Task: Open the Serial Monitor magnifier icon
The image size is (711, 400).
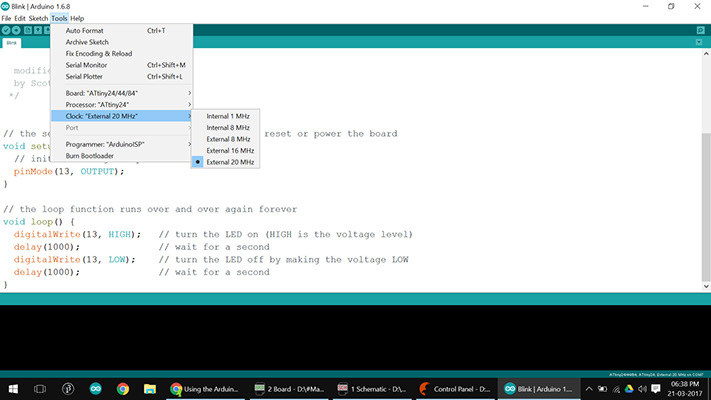Action: click(701, 30)
